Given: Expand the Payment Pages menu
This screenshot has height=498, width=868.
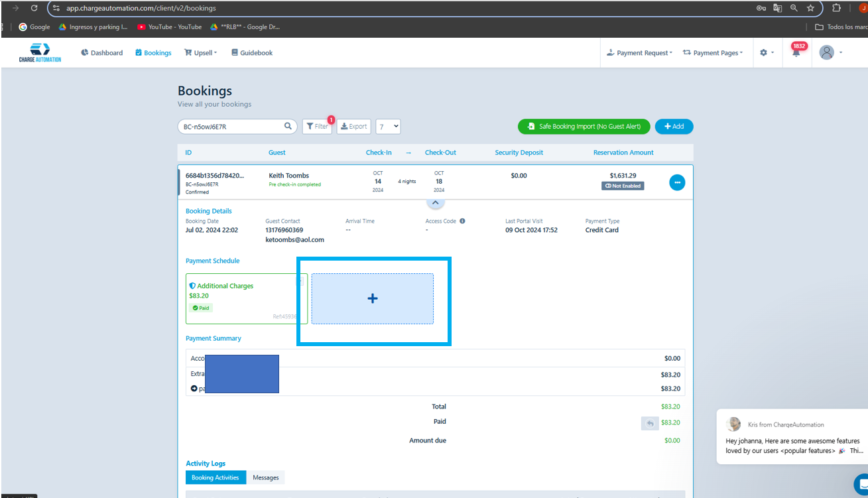Looking at the screenshot, I should pos(713,52).
